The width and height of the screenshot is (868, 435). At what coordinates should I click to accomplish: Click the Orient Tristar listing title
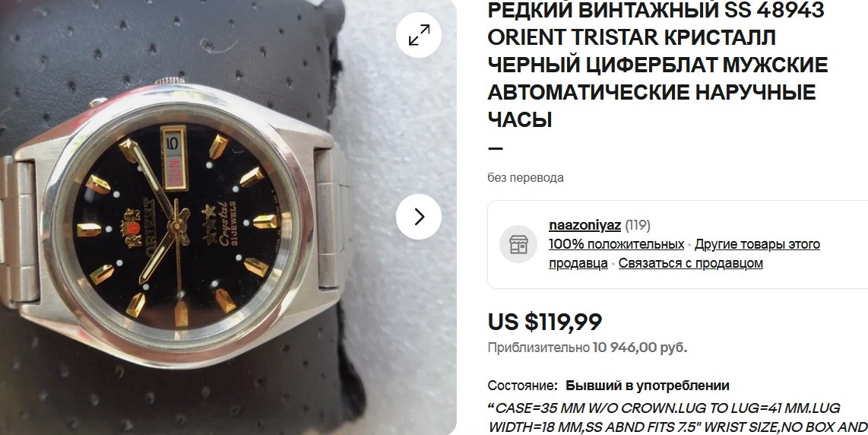[657, 65]
